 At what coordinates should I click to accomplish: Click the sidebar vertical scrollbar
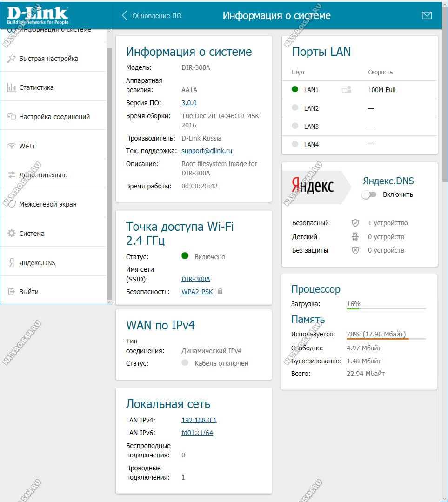pos(109,172)
